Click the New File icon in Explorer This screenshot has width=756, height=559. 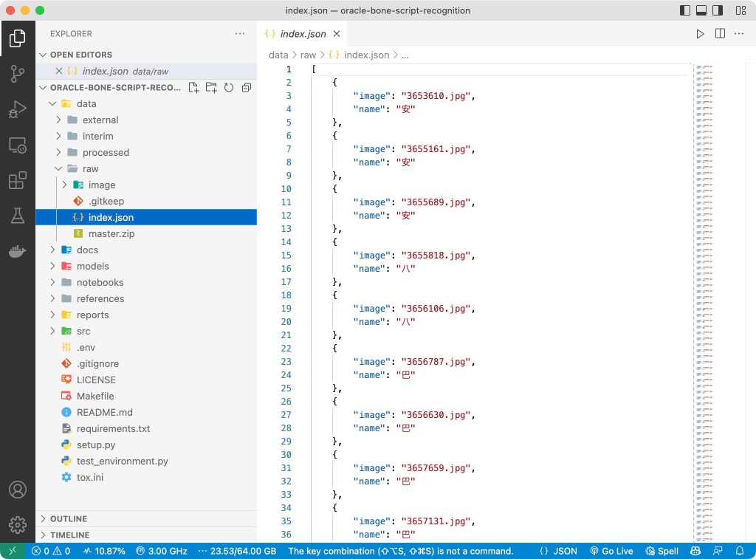tap(193, 88)
